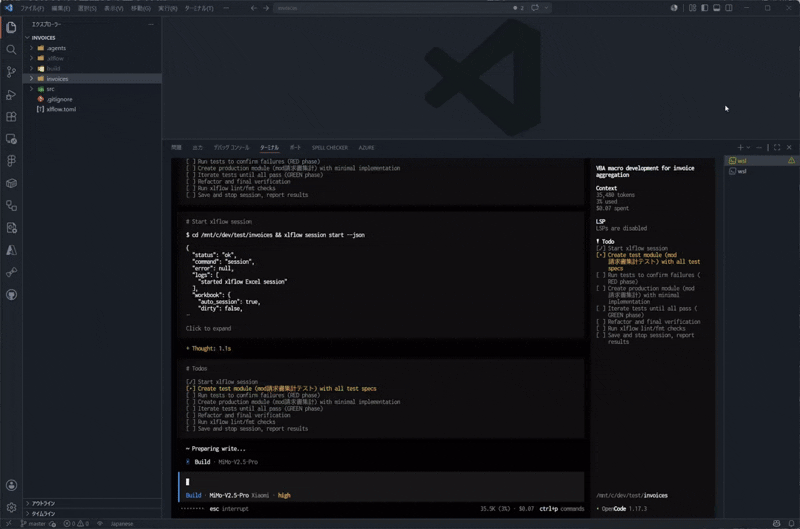Switch to the SPELL CHECKER tab
The image size is (800, 529).
coord(330,147)
